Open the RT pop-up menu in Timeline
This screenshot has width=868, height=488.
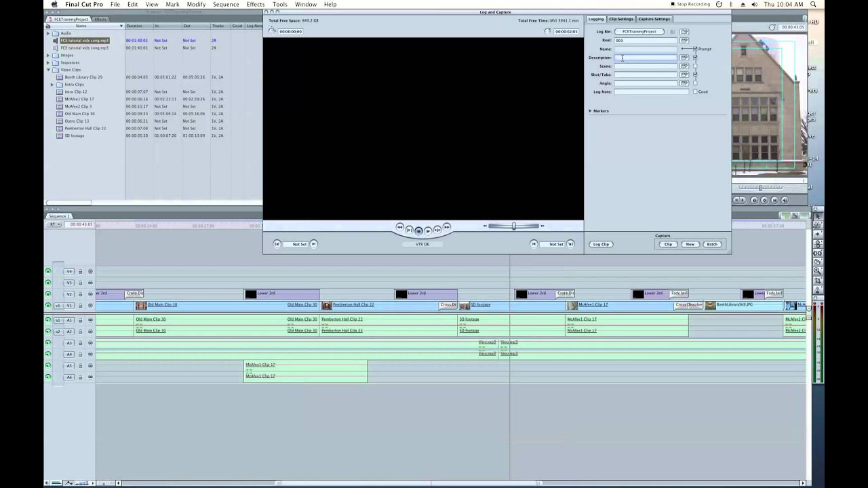[x=54, y=224]
